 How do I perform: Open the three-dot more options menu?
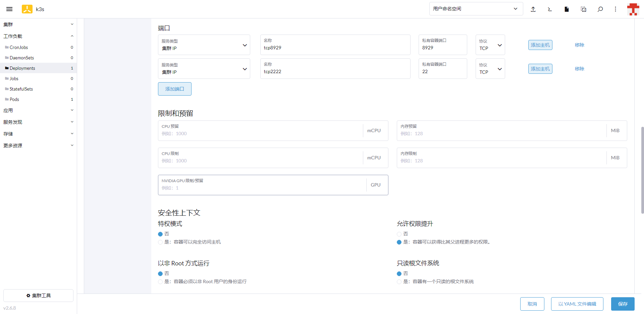[x=615, y=9]
